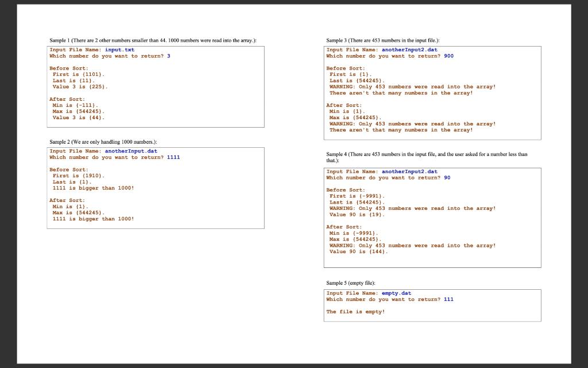Click the 'The file is empty!' message
The width and height of the screenshot is (588, 368).
(357, 312)
